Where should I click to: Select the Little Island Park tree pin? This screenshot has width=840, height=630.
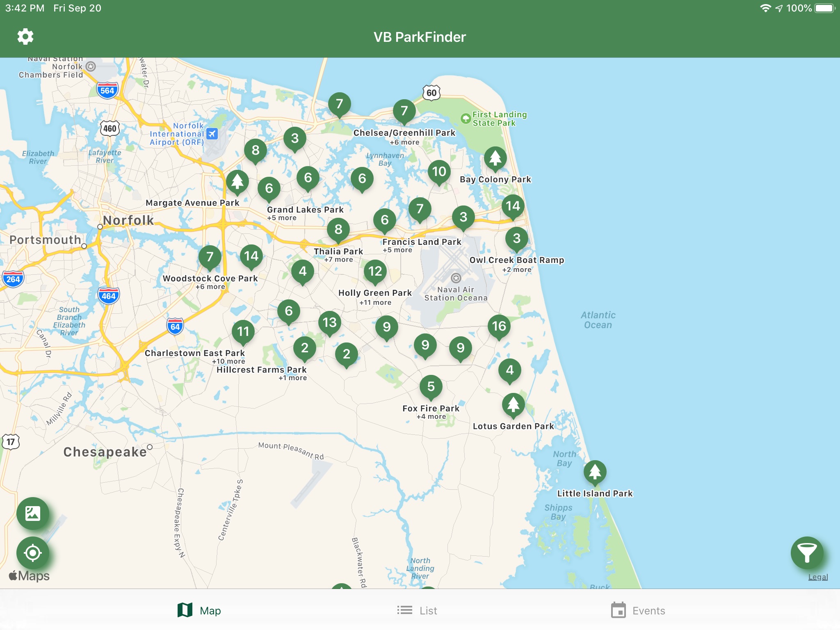coord(595,472)
